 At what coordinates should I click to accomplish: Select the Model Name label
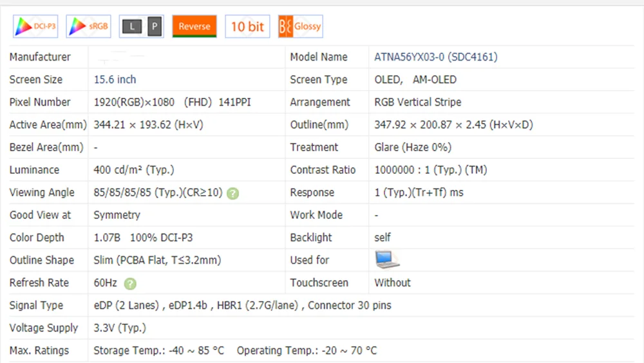319,57
